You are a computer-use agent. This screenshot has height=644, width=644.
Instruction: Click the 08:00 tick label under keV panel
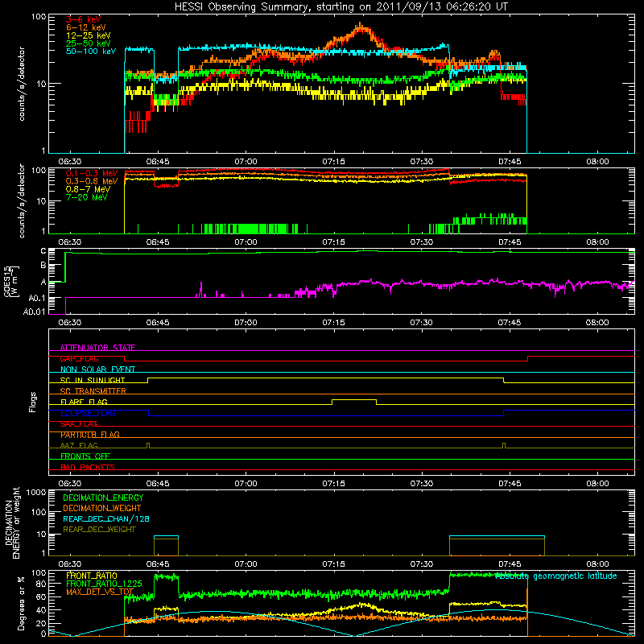597,162
